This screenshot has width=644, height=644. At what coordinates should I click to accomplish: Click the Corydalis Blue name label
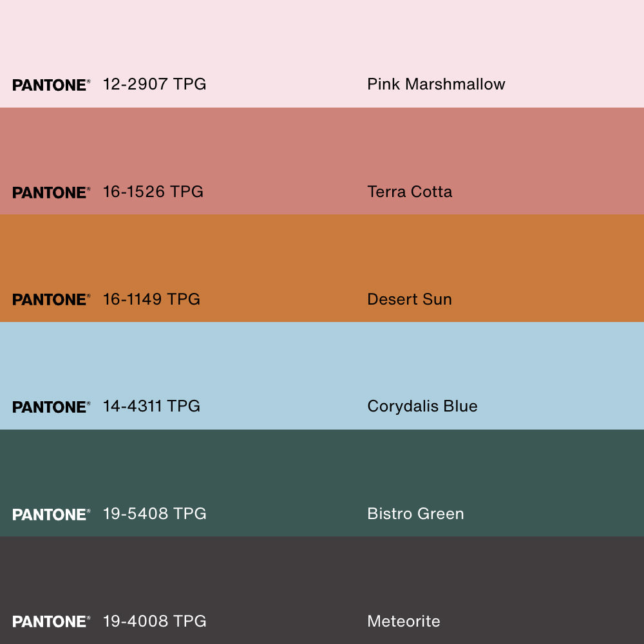tap(422, 406)
